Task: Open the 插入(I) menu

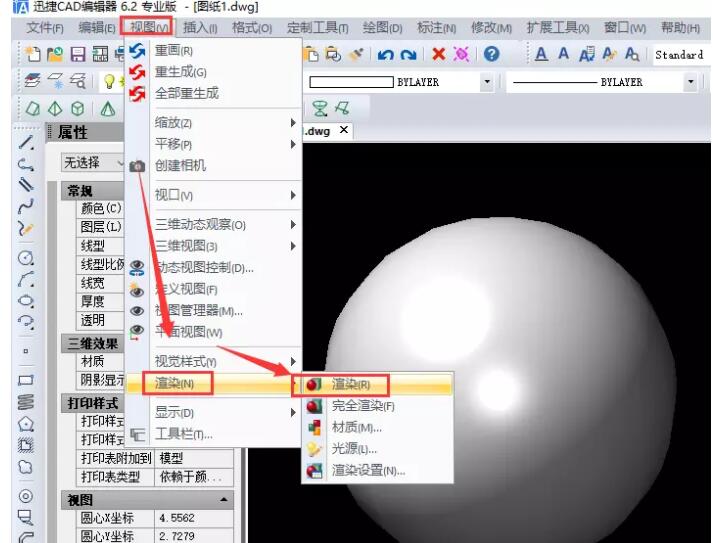Action: click(x=200, y=28)
